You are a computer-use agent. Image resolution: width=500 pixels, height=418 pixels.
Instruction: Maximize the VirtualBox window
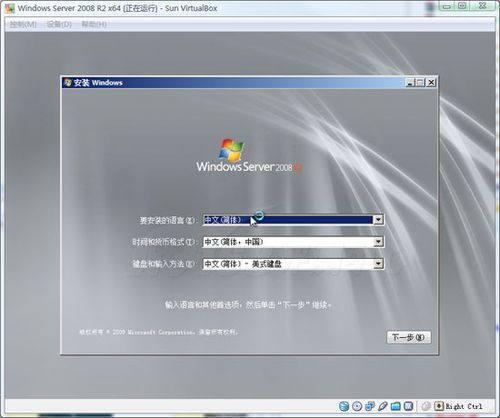pos(462,6)
